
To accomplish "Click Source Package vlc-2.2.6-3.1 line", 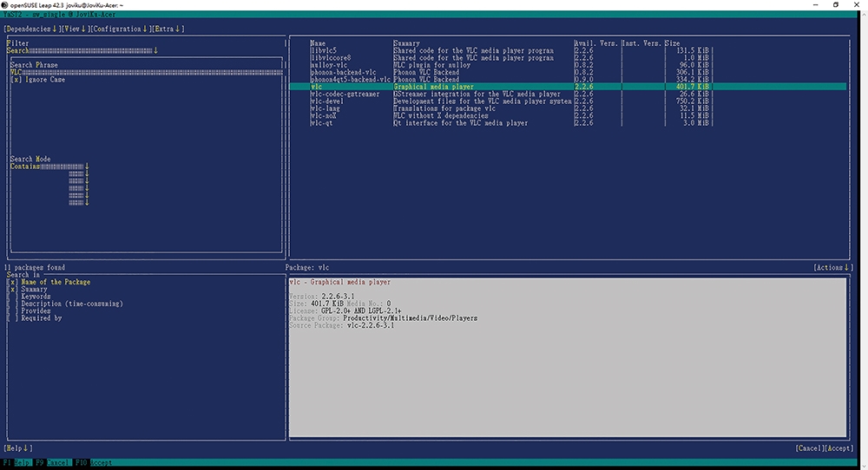I will 341,325.
